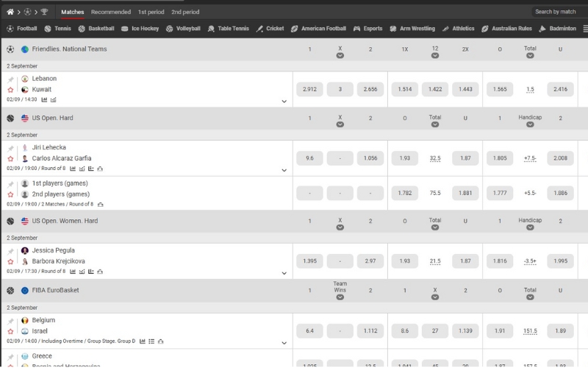The height and width of the screenshot is (368, 588).
Task: Mark Belgium vs Israel as favorite
Action: click(x=10, y=332)
